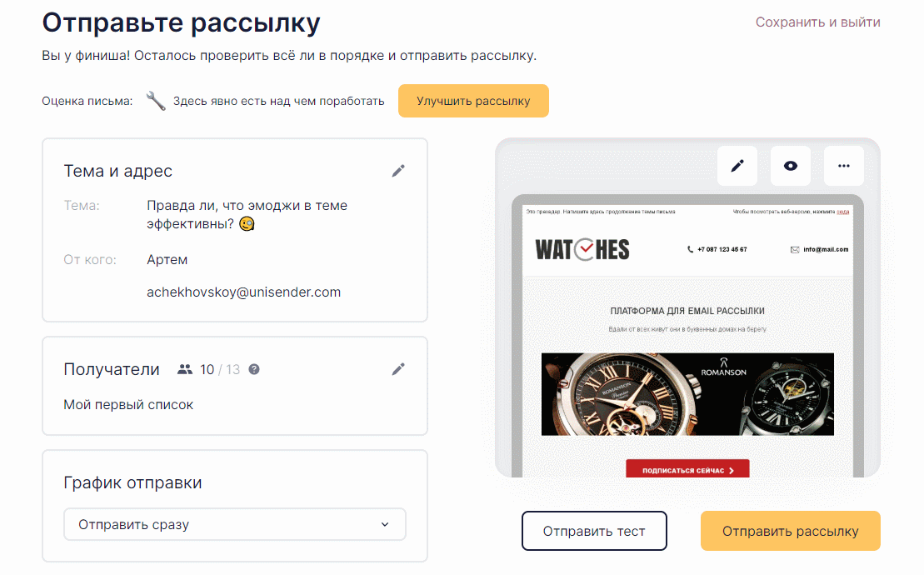This screenshot has height=575, width=924.
Task: Click the Сохранить и выйти link
Action: [818, 22]
